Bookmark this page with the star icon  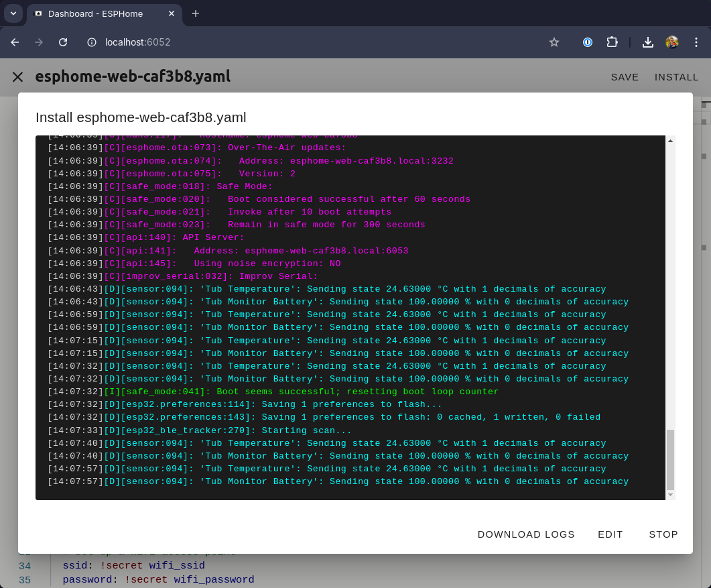554,42
